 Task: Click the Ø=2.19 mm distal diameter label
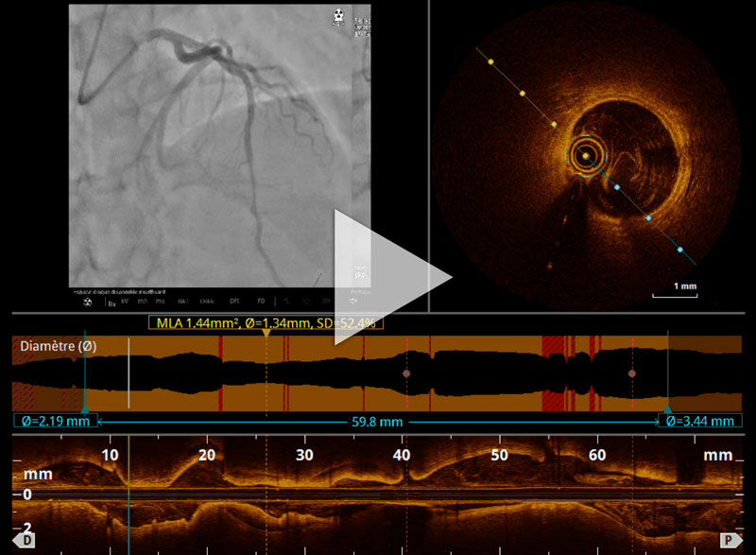click(53, 421)
